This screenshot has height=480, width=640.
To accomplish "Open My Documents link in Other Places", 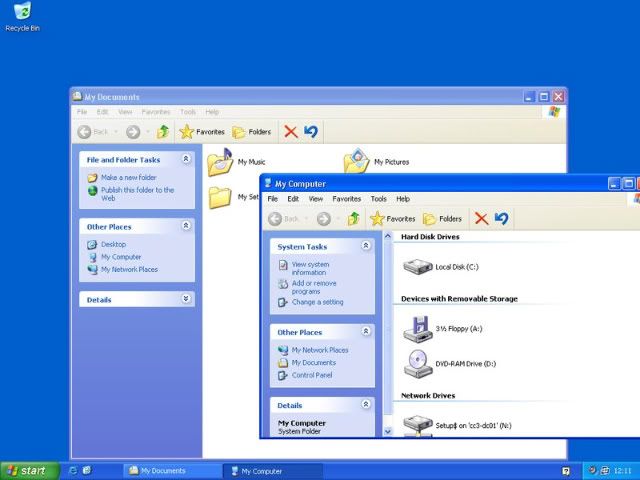I will (313, 362).
